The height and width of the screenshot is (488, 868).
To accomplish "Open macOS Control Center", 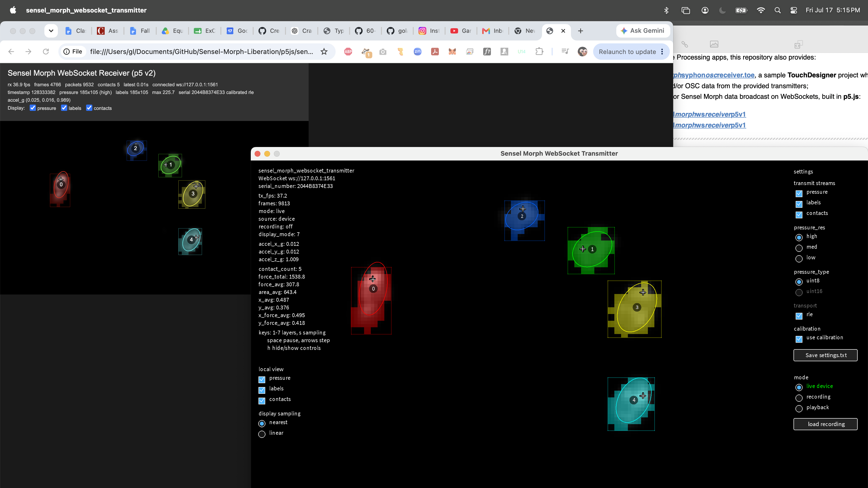I will 793,10.
